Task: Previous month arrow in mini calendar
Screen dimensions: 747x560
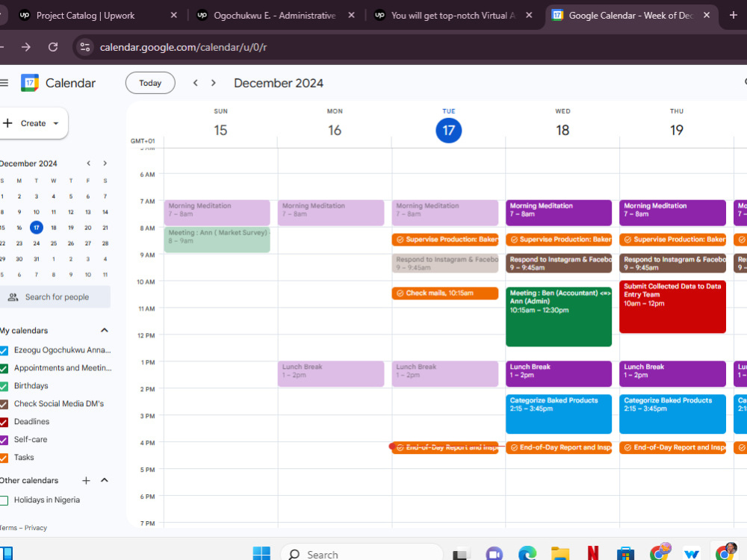Action: tap(89, 164)
